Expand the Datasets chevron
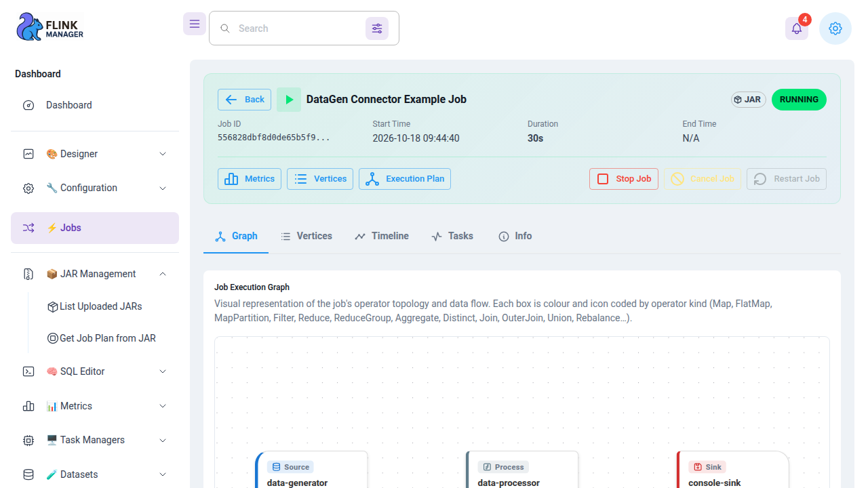The image size is (868, 488). point(163,474)
